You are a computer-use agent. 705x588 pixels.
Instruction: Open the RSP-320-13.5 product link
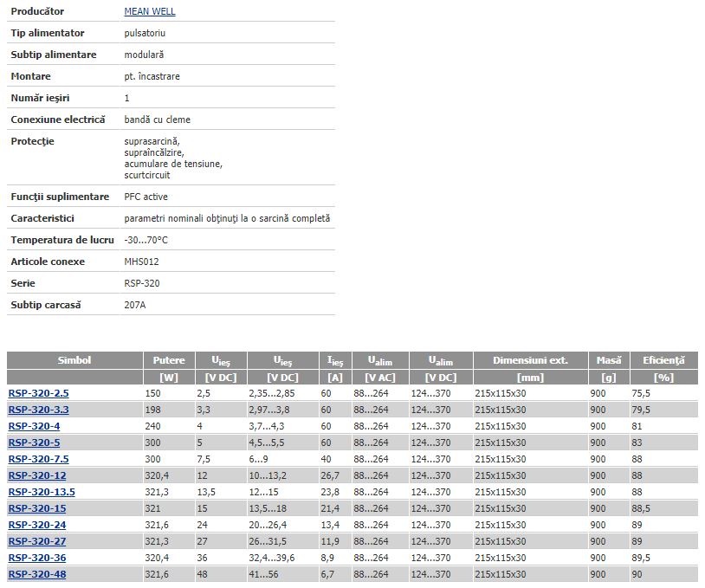click(x=41, y=492)
